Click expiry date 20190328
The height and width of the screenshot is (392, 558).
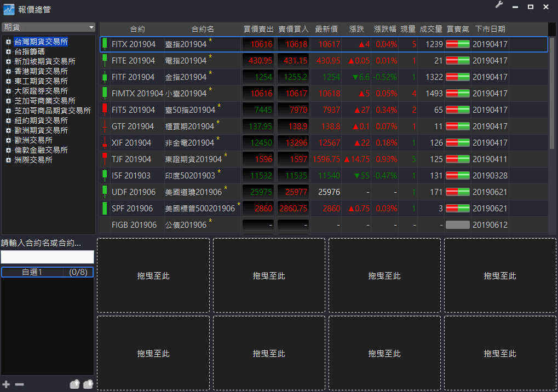coord(490,175)
